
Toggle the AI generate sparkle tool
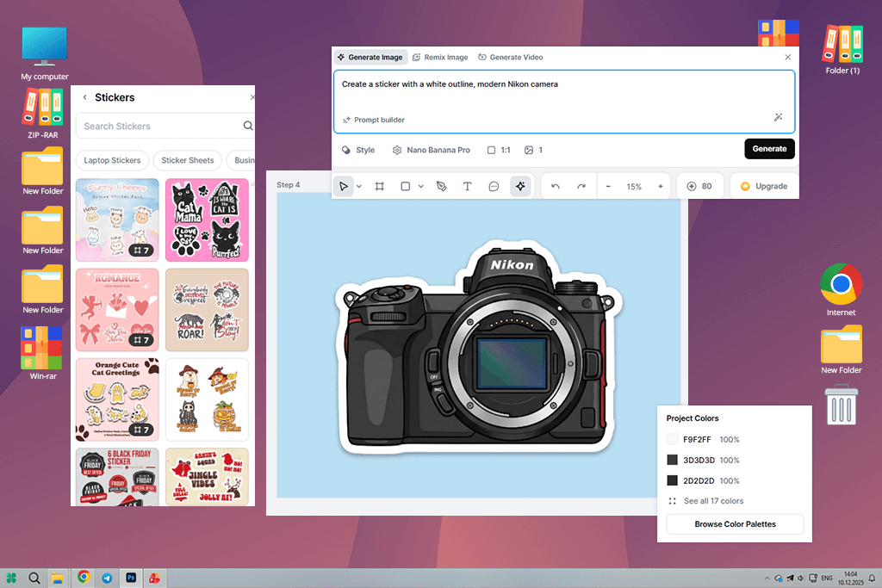520,186
